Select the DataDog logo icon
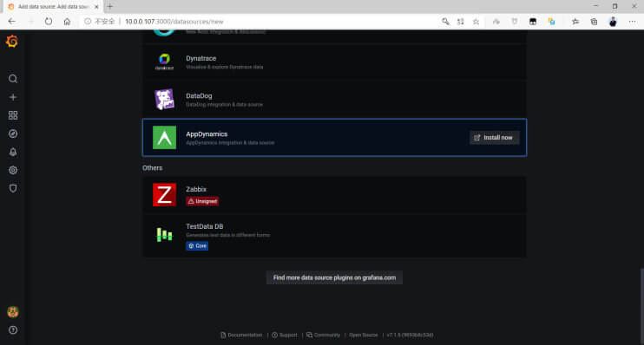The width and height of the screenshot is (644, 345). point(164,100)
